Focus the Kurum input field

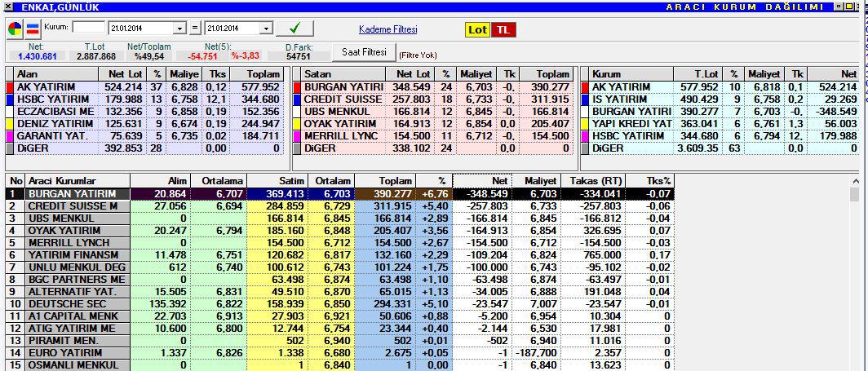tap(89, 27)
